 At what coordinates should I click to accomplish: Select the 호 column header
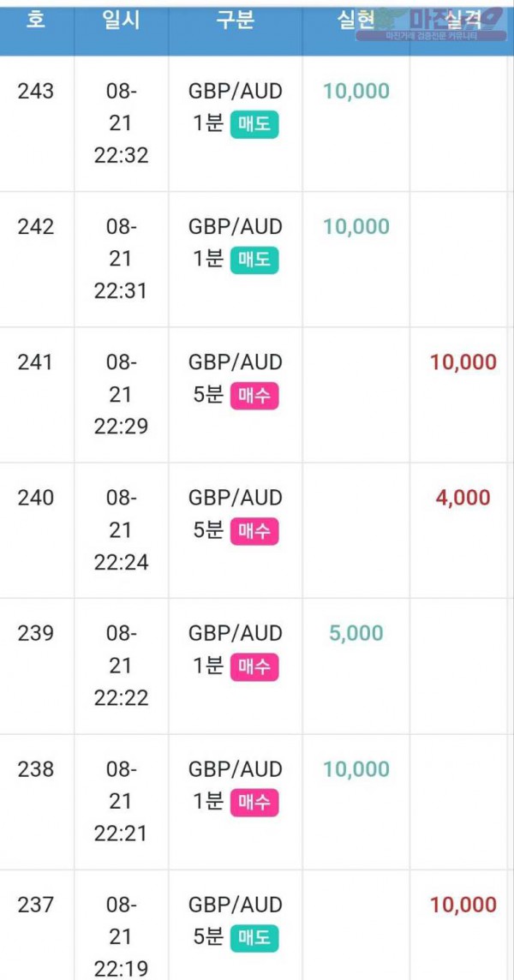(x=36, y=20)
